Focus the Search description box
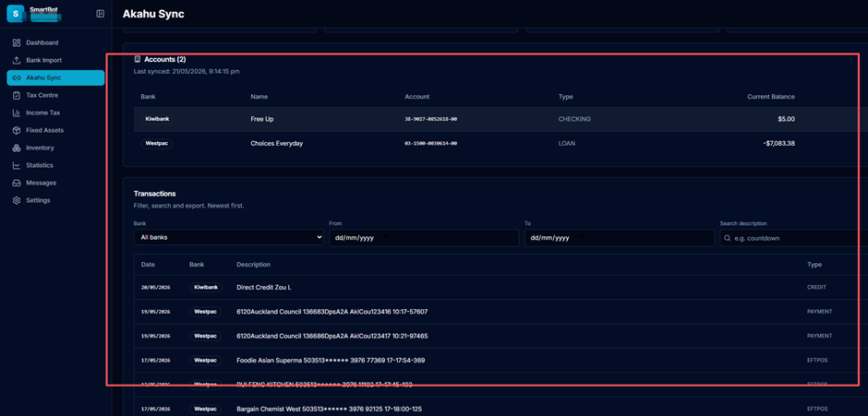The width and height of the screenshot is (868, 416). pos(794,238)
